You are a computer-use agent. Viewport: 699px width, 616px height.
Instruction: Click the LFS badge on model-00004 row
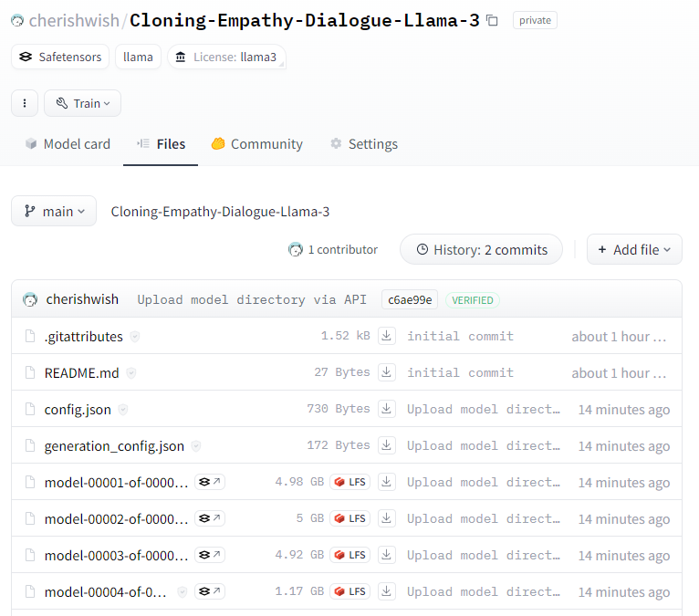tap(349, 591)
